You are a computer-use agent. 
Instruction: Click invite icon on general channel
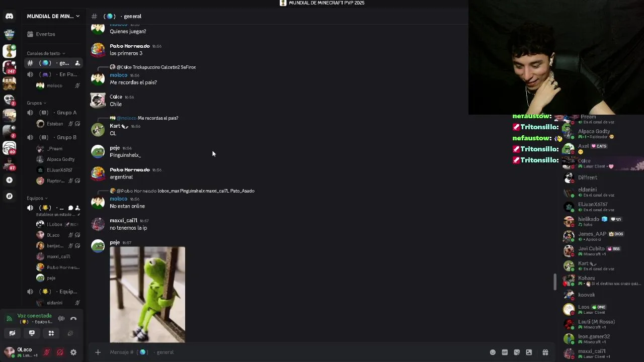click(x=77, y=63)
